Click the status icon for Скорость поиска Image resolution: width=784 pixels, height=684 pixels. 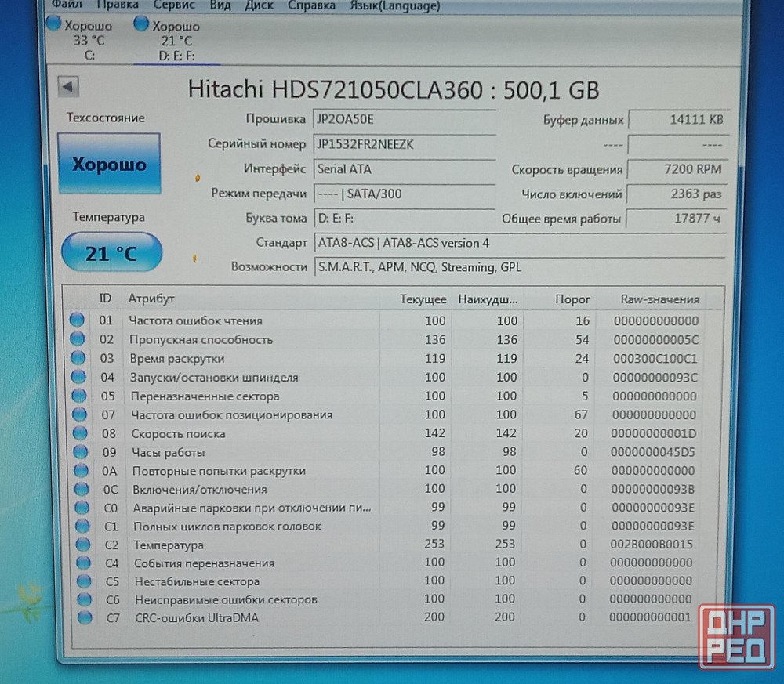coord(78,433)
